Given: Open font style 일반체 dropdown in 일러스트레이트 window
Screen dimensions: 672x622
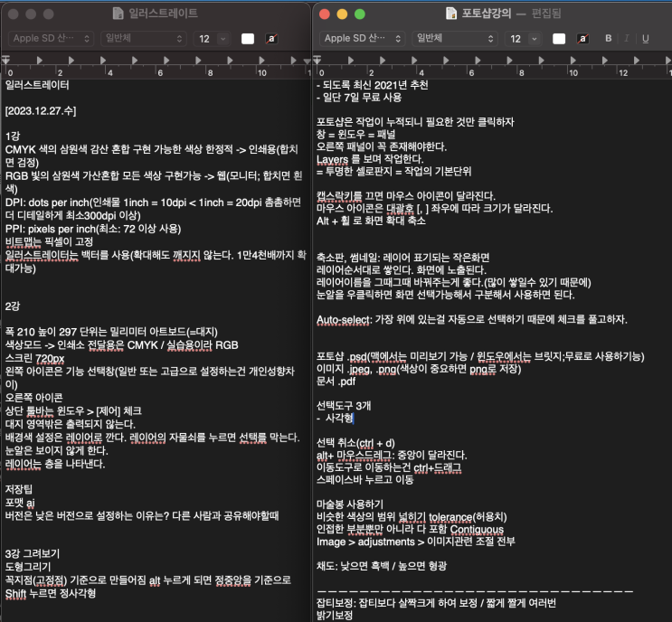Looking at the screenshot, I should [144, 39].
